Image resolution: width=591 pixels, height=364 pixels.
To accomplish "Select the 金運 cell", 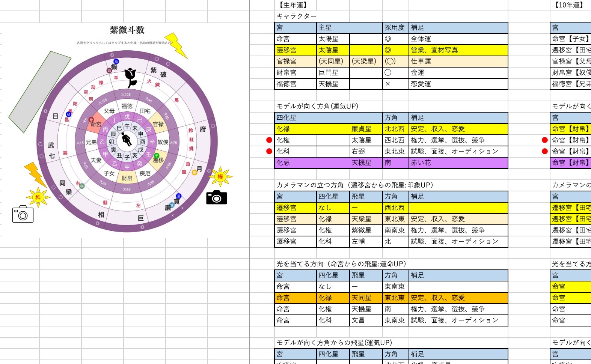I will pyautogui.click(x=458, y=73).
